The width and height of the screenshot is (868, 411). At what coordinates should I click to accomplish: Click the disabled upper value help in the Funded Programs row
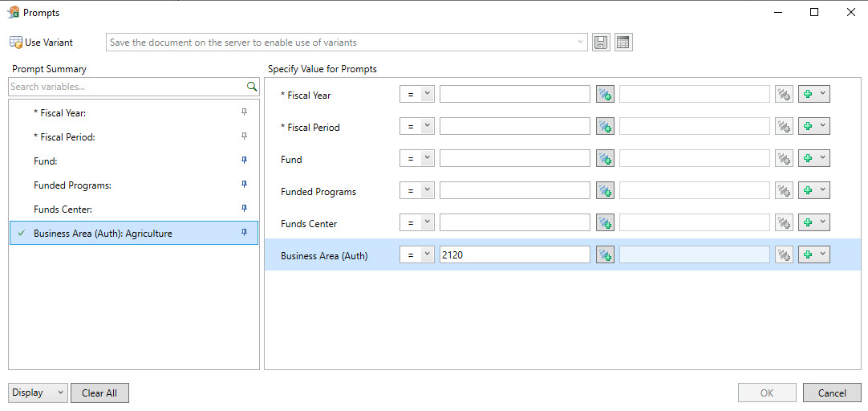coord(784,191)
